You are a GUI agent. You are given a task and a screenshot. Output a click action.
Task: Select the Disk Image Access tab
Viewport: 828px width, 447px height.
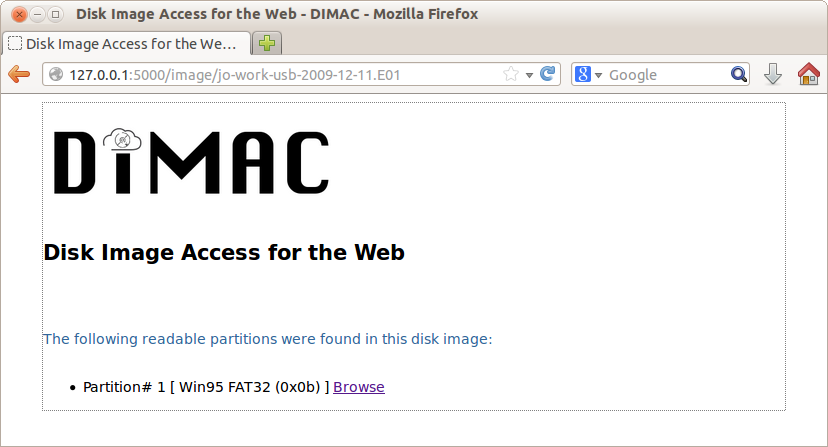coord(126,43)
